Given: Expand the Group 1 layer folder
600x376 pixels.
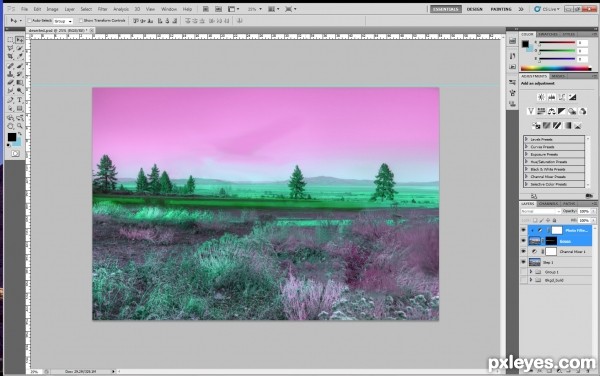Looking at the screenshot, I should point(531,272).
